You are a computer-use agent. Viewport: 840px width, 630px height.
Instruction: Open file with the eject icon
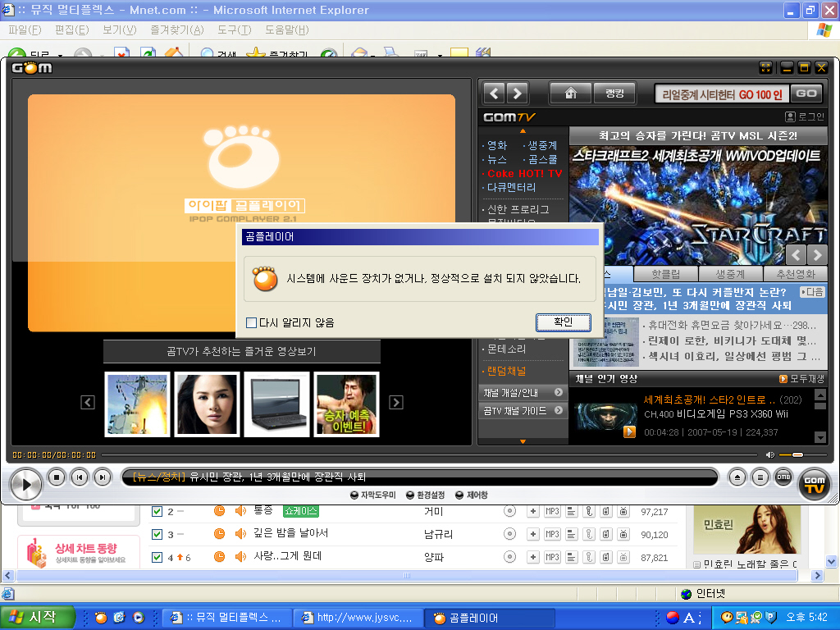click(x=737, y=477)
